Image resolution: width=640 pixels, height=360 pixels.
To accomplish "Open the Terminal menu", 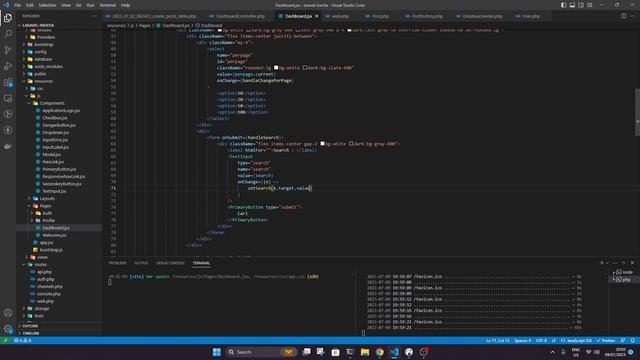I will coord(108,5).
